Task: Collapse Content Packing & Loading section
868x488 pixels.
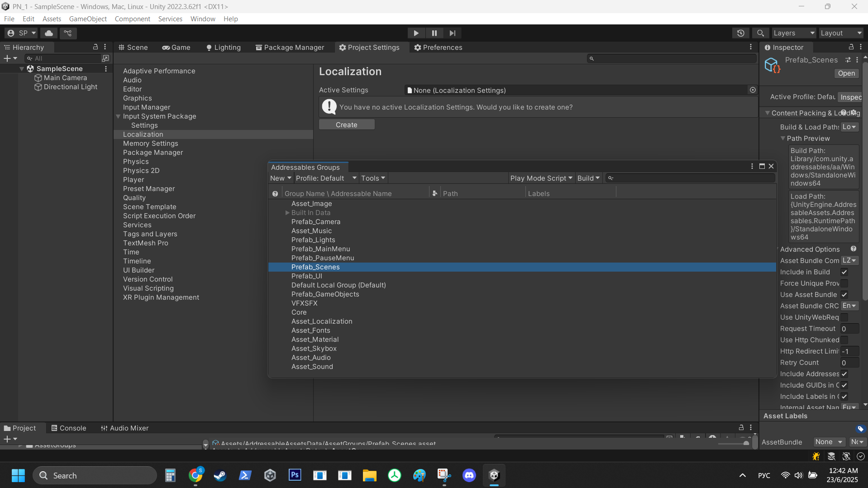Action: pyautogui.click(x=768, y=113)
